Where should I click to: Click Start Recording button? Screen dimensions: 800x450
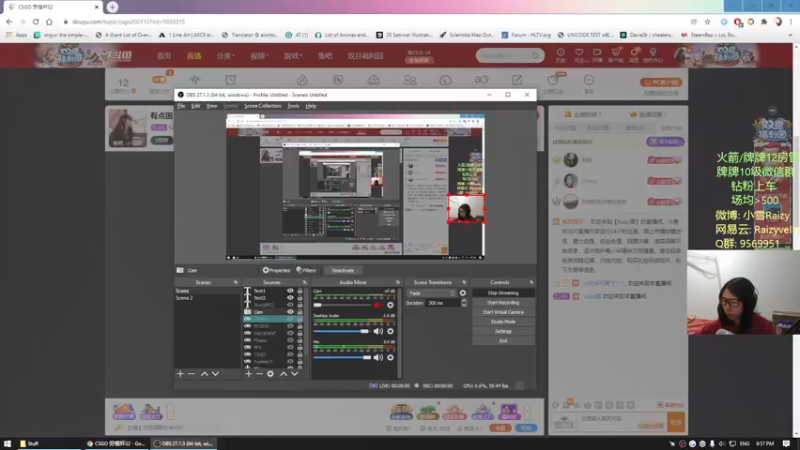503,303
